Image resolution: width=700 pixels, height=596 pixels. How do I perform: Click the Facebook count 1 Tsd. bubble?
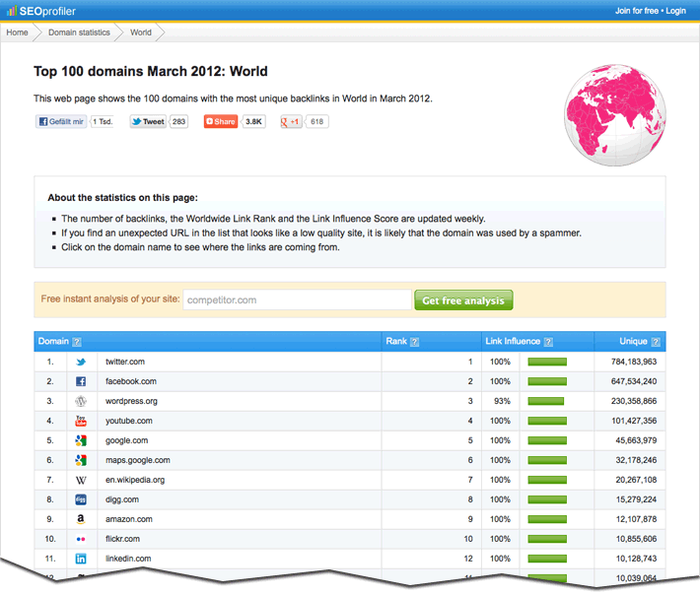[x=103, y=121]
